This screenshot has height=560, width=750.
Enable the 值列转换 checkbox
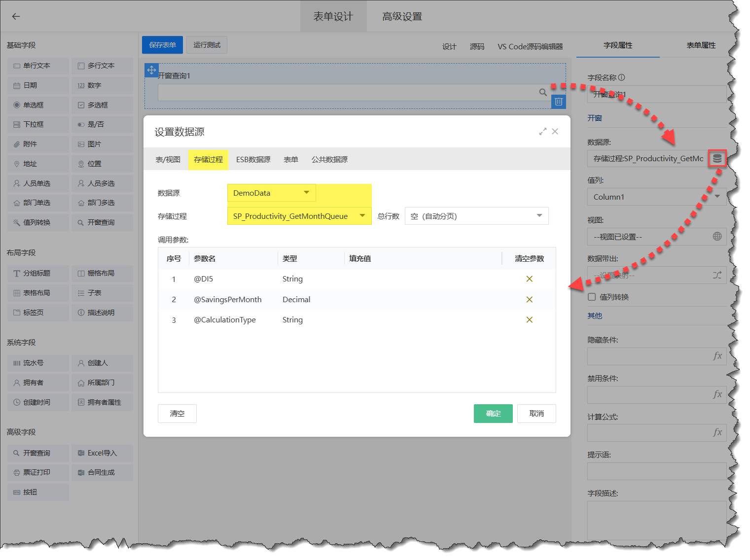tap(592, 297)
